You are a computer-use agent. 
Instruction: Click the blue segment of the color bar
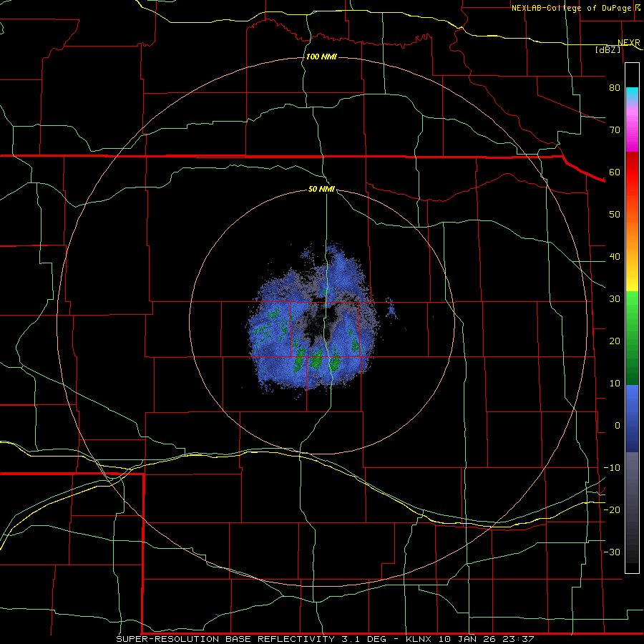point(632,419)
